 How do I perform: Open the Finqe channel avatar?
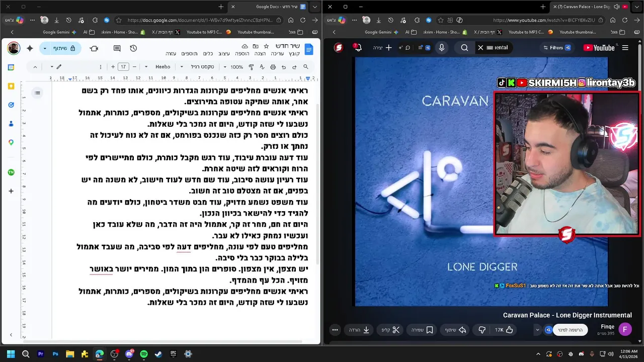[625, 330]
